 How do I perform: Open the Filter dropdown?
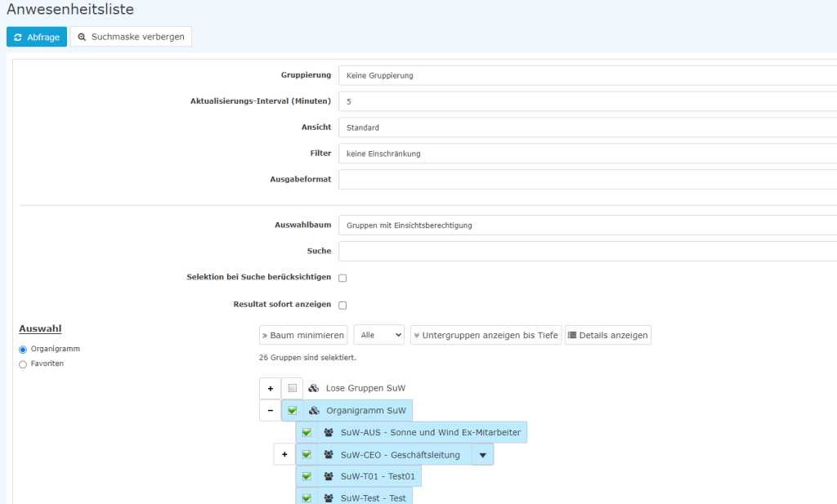coord(588,154)
